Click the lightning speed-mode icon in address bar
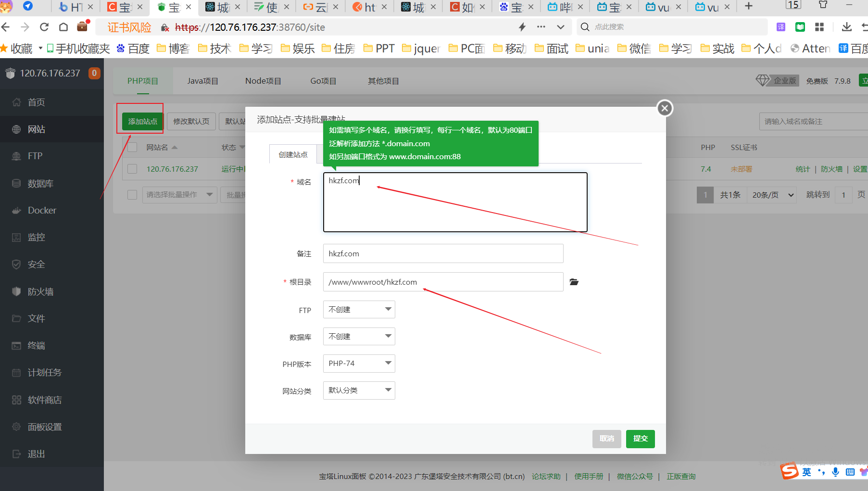The width and height of the screenshot is (868, 491). 522,27
